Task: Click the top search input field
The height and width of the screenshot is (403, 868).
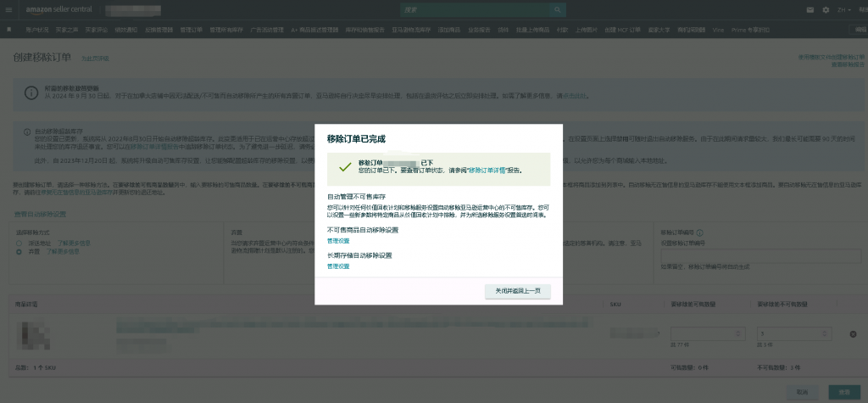Action: click(x=476, y=10)
